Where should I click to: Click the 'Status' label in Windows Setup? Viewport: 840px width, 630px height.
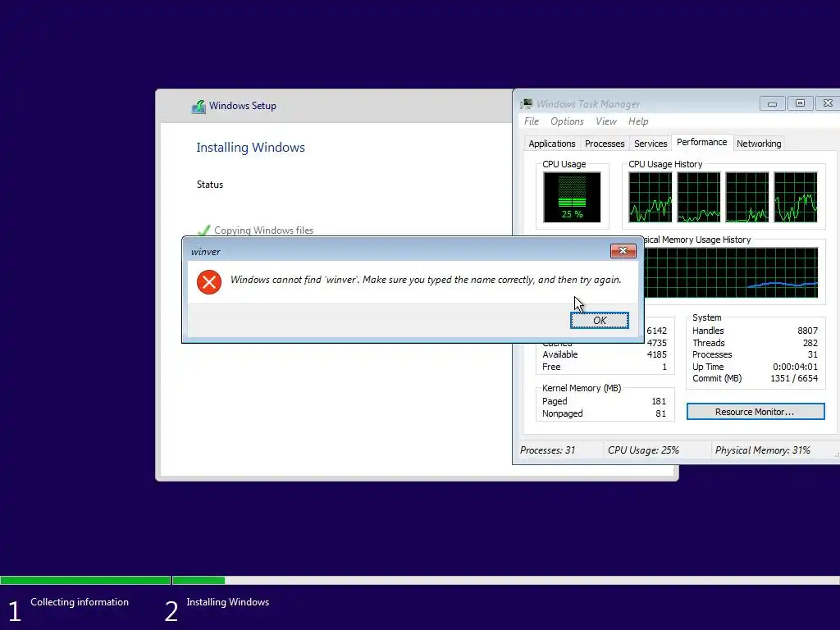(x=209, y=185)
